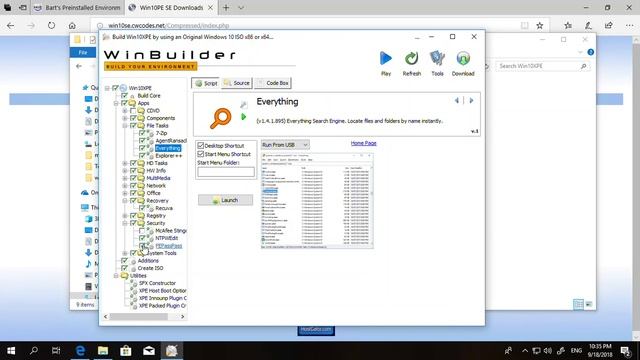Add page to favorites star icon
Image resolution: width=640 pixels, height=360 pixels.
click(540, 25)
